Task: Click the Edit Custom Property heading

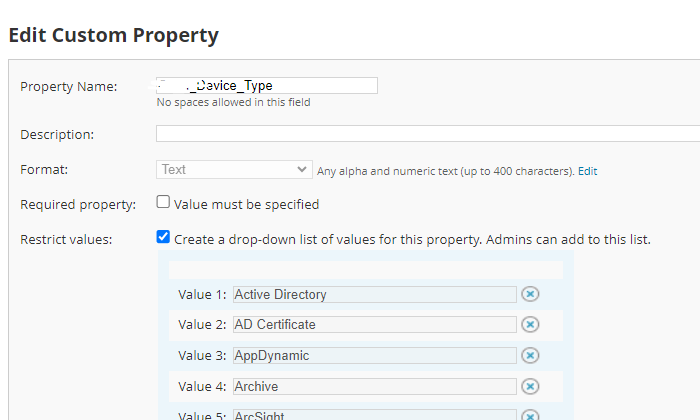Action: pos(113,36)
